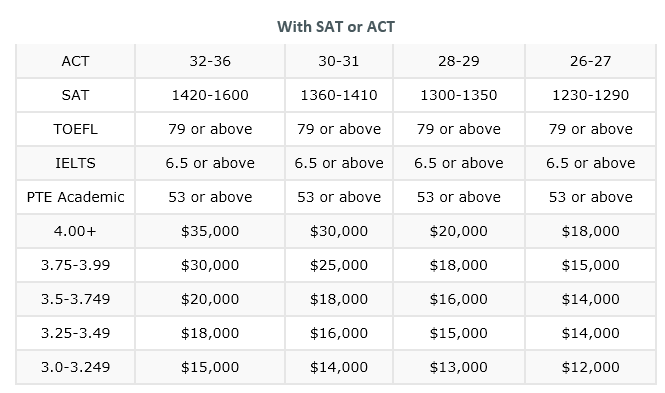Select the 3.75-3.99 GPA label
The height and width of the screenshot is (393, 665).
[x=75, y=265]
